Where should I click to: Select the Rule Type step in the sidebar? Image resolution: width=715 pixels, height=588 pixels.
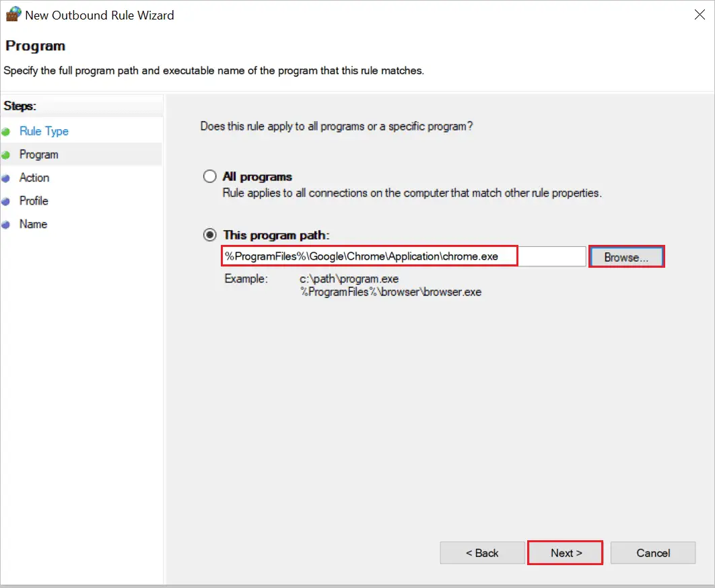(44, 131)
